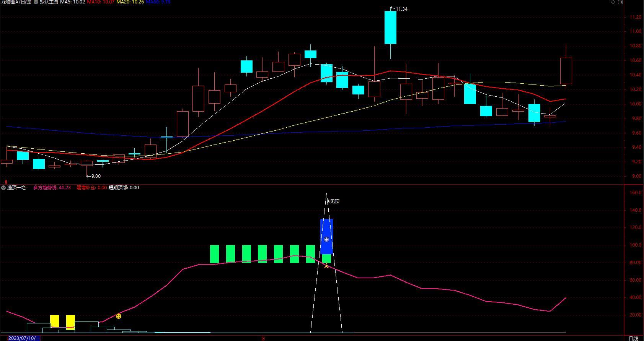Click the 默认主图 label
This screenshot has height=341, width=644.
coord(49,2)
